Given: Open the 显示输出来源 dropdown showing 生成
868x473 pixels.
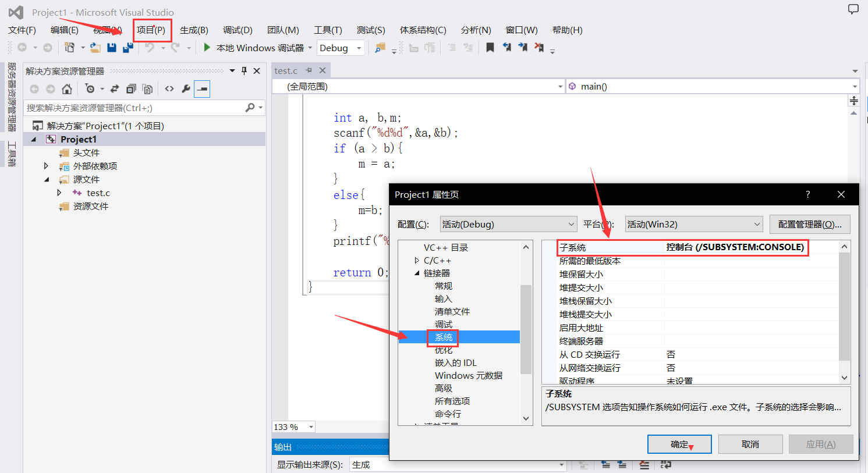Looking at the screenshot, I should 458,465.
